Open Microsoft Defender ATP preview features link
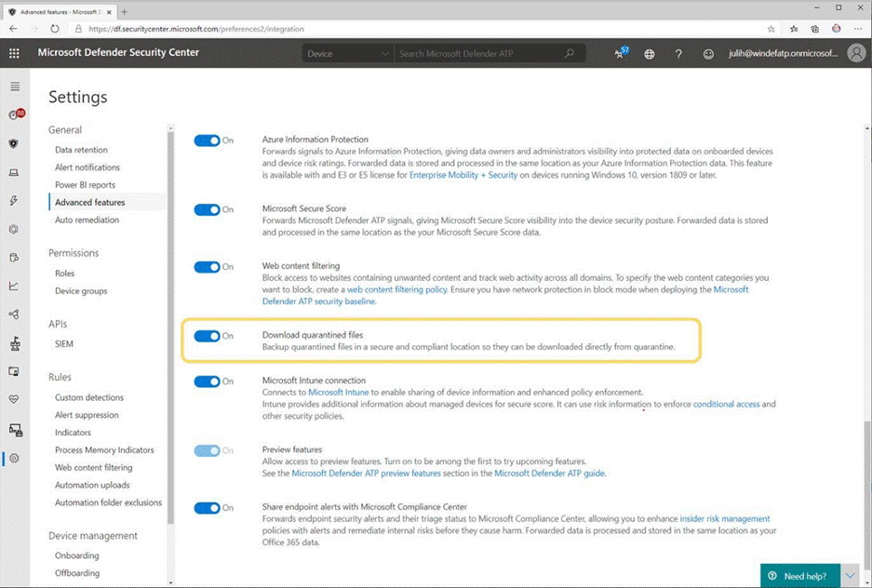The width and height of the screenshot is (872, 588). pyautogui.click(x=366, y=474)
